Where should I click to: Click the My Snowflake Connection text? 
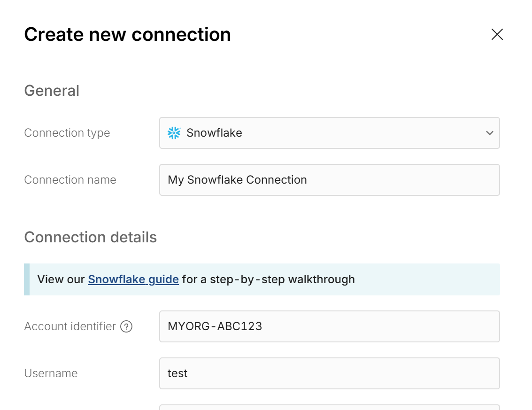(237, 180)
